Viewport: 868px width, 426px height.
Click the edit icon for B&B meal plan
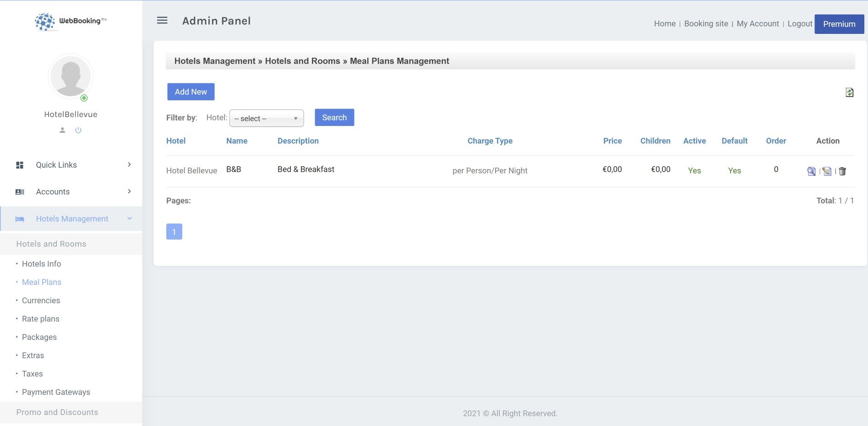pos(827,171)
